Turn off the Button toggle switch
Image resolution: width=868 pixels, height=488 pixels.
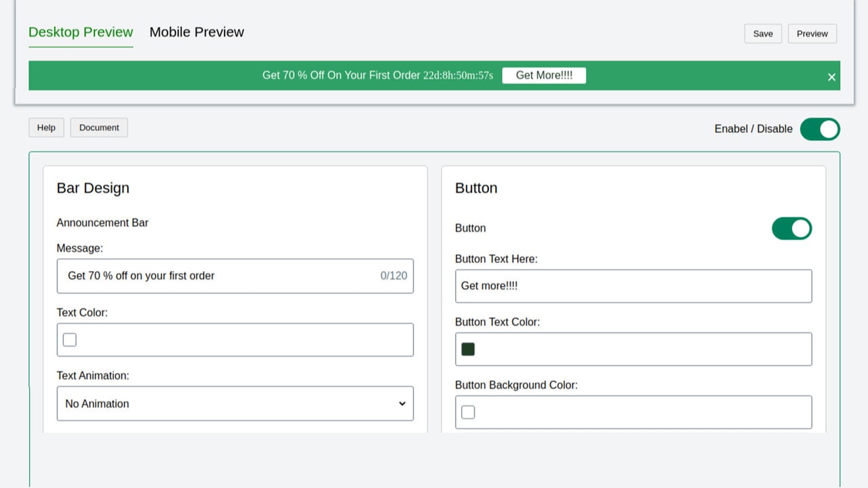click(791, 228)
